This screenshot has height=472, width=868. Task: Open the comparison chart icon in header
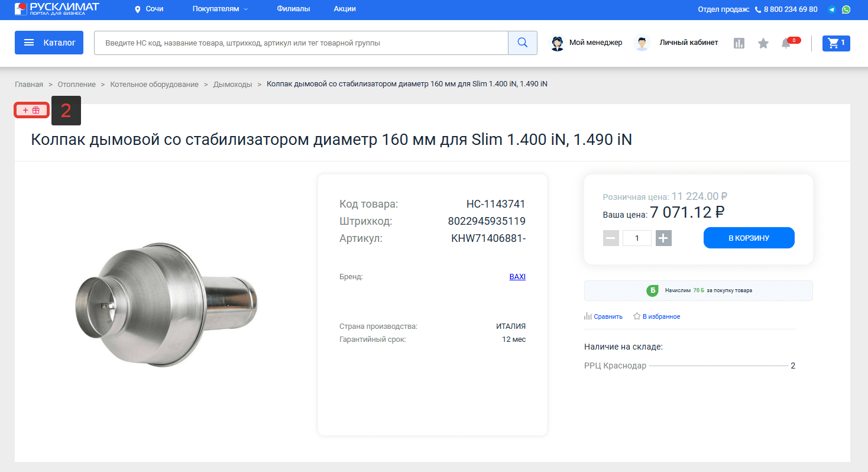[739, 43]
